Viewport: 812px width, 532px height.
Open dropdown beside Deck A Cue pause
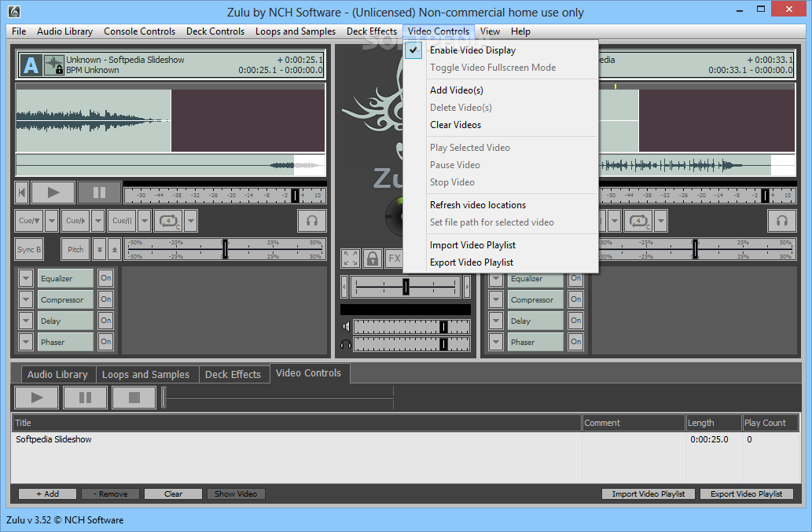[145, 221]
